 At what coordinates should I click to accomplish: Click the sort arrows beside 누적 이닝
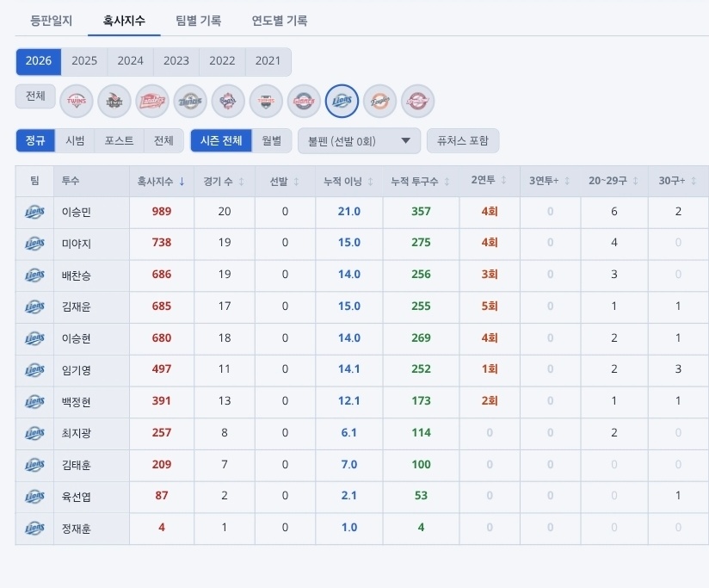click(x=370, y=182)
